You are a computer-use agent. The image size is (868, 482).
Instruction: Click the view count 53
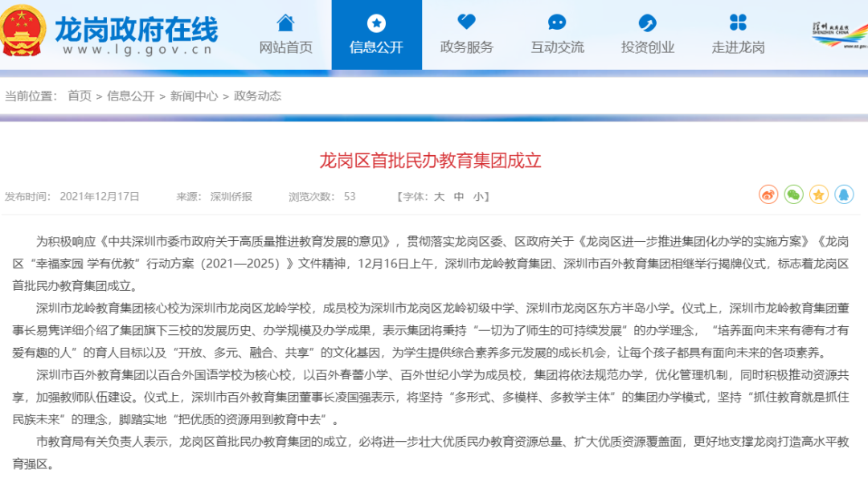[x=350, y=197]
